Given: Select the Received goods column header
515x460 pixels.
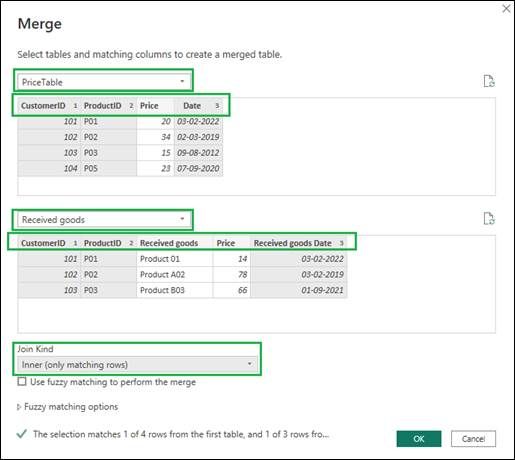Looking at the screenshot, I should tap(175, 243).
